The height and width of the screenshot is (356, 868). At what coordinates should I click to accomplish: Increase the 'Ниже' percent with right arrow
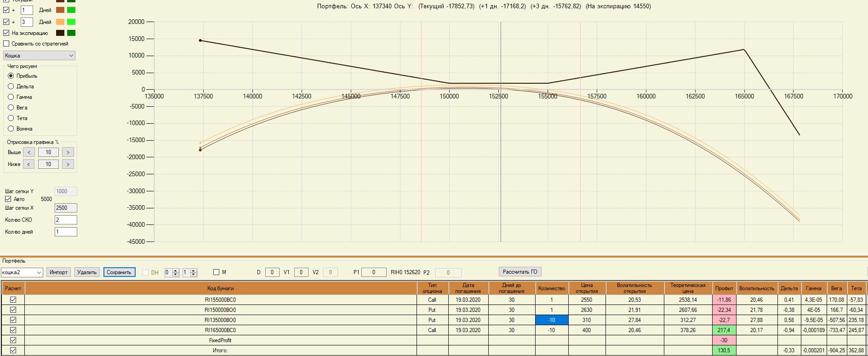point(68,164)
